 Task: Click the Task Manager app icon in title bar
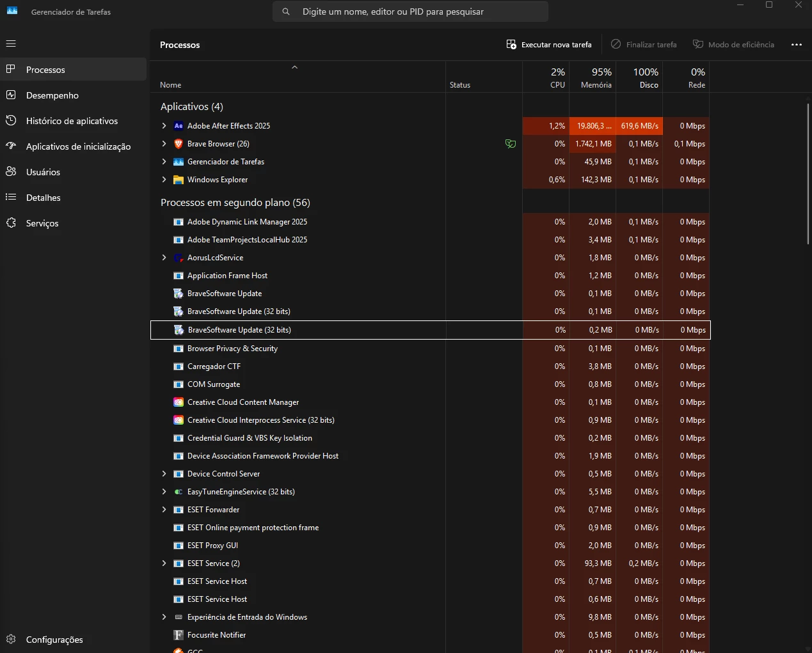12,11
